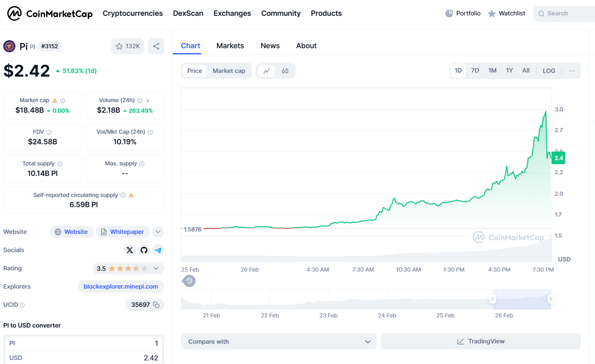
Task: Open the Portfolio pie icon
Action: (449, 13)
